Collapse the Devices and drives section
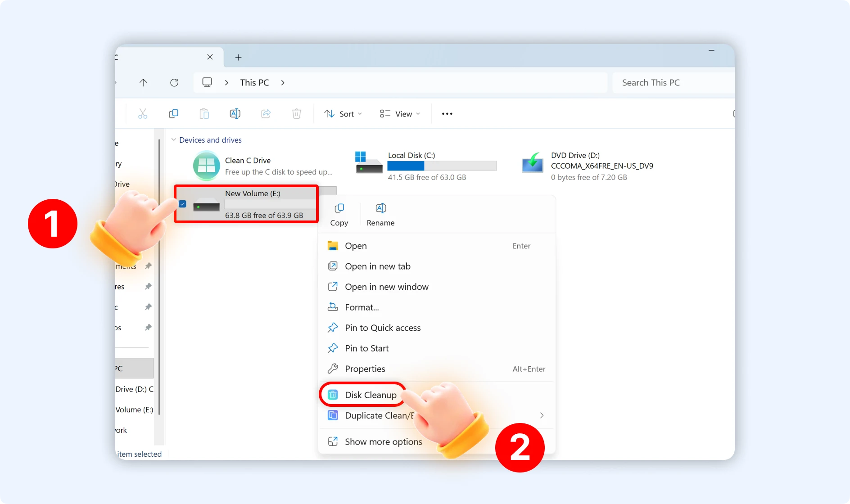Screen dimensions: 850x504 tap(174, 139)
